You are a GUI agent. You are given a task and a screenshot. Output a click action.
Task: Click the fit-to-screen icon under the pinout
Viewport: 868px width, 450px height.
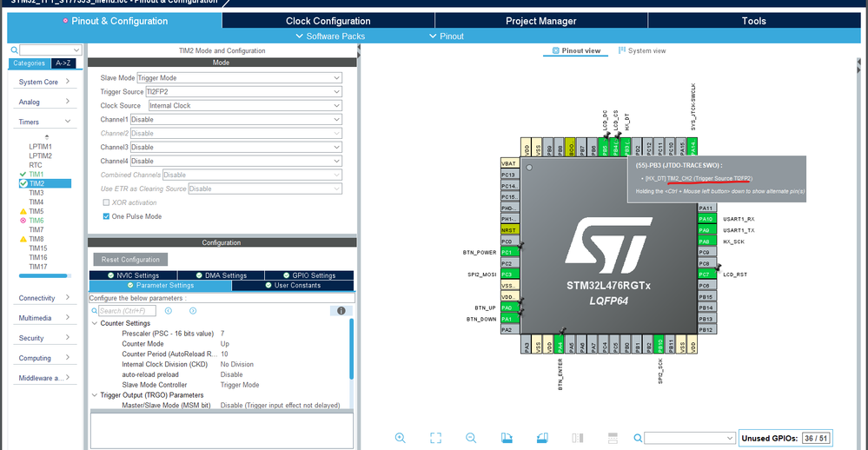[x=436, y=438]
